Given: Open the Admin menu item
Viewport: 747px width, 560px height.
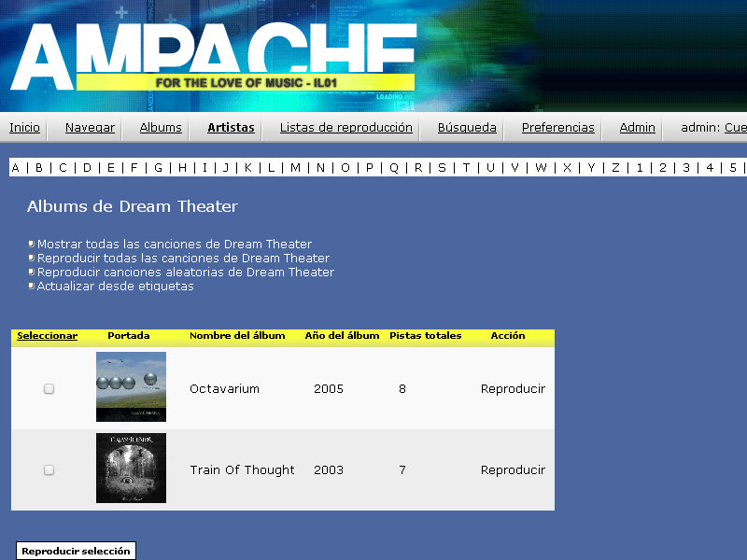Looking at the screenshot, I should (x=638, y=128).
